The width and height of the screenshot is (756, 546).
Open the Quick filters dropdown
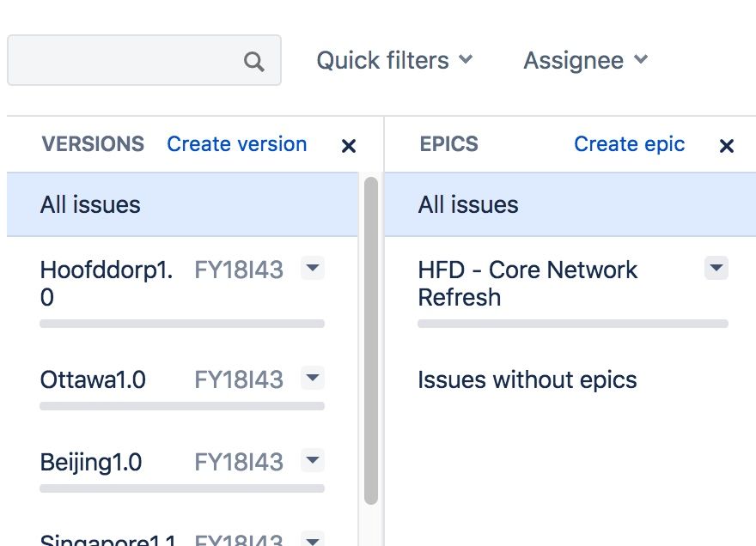[x=394, y=60]
